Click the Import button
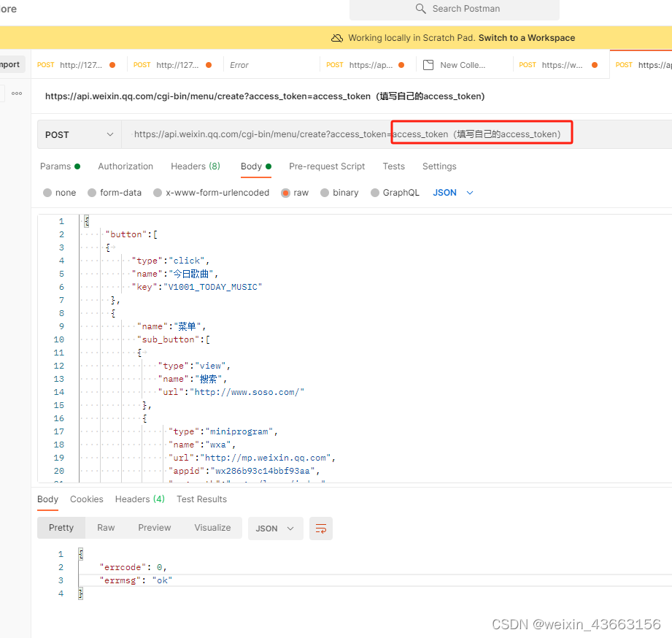The height and width of the screenshot is (638, 672). (x=10, y=64)
